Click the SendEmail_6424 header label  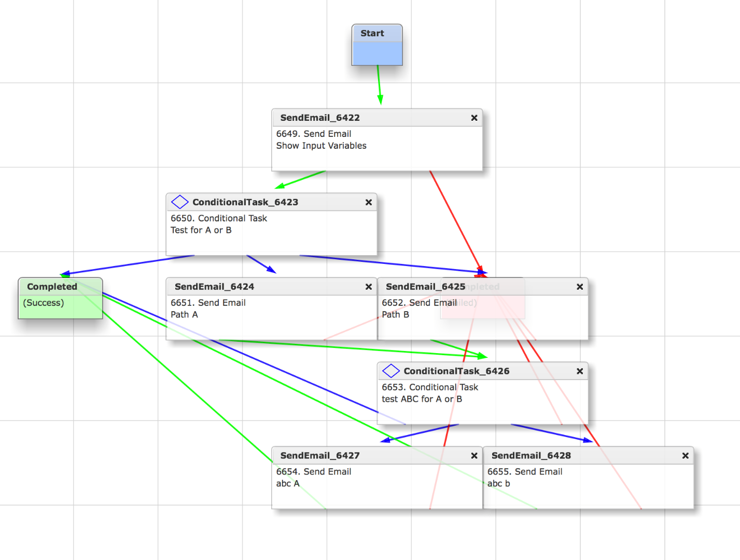[214, 287]
